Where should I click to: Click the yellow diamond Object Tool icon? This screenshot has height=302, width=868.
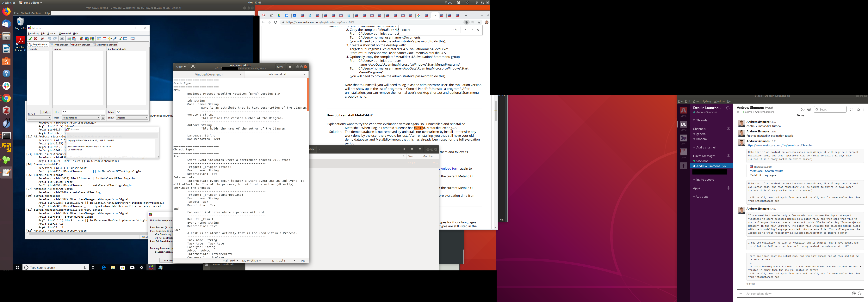[x=109, y=39]
